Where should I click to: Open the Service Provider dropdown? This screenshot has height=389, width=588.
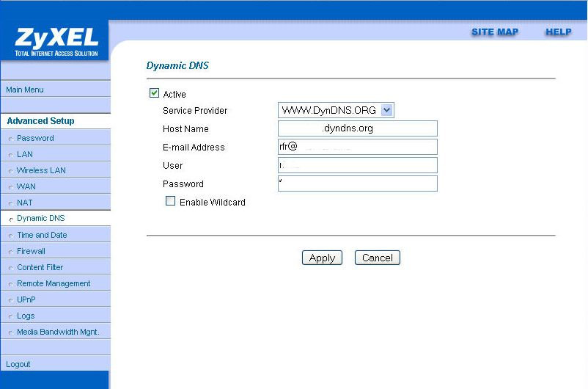click(x=336, y=110)
